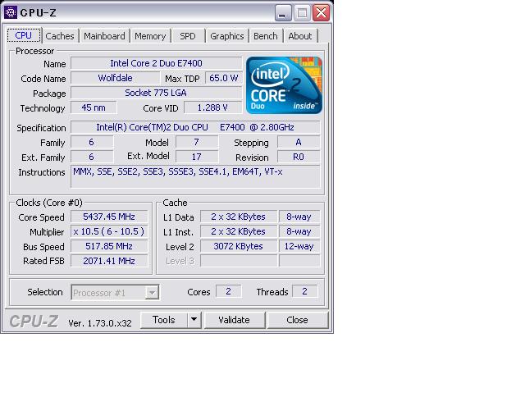The width and height of the screenshot is (525, 420).
Task: Minimize the CPU-Z window
Action: [x=283, y=13]
